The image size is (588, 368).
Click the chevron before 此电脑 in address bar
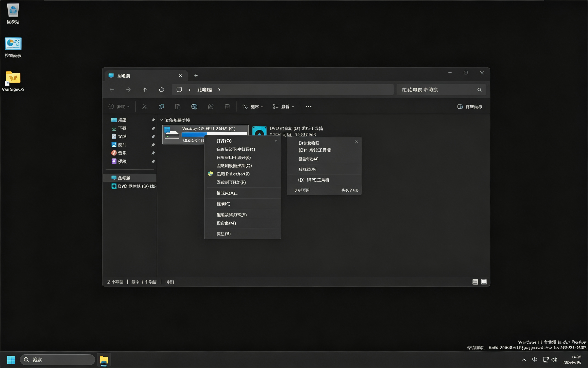[x=189, y=90]
